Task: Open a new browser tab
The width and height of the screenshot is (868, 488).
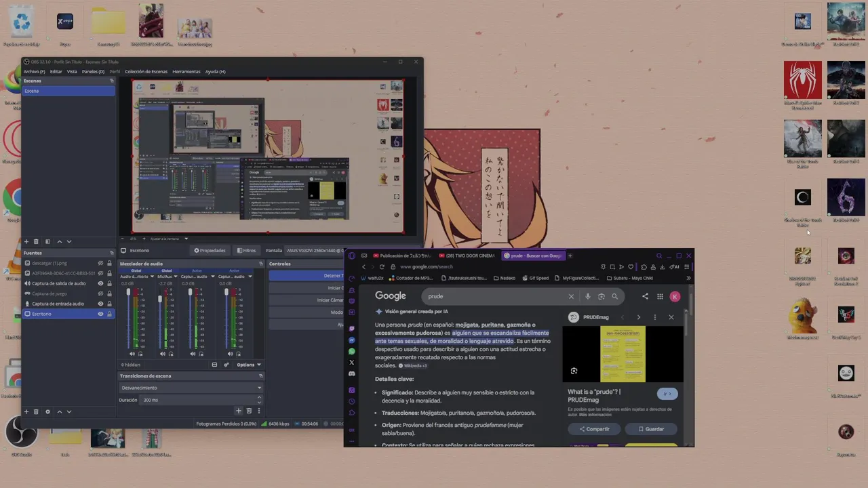Action: [x=570, y=256]
